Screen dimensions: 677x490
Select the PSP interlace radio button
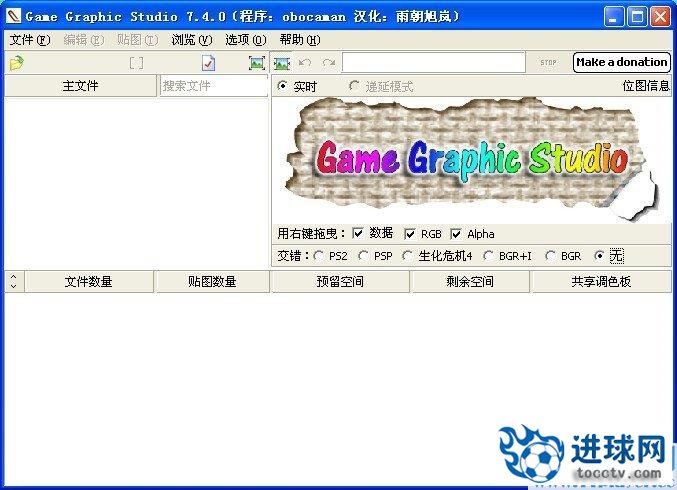(364, 256)
